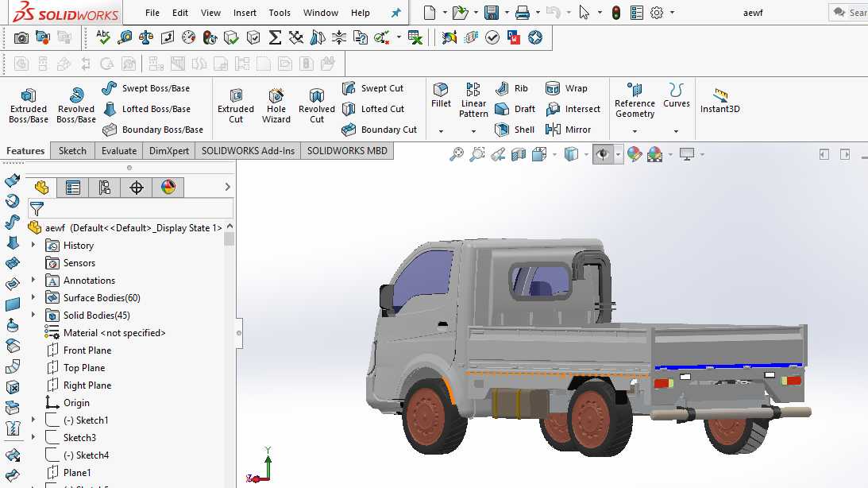
Task: Click the Section View icon
Action: point(518,154)
